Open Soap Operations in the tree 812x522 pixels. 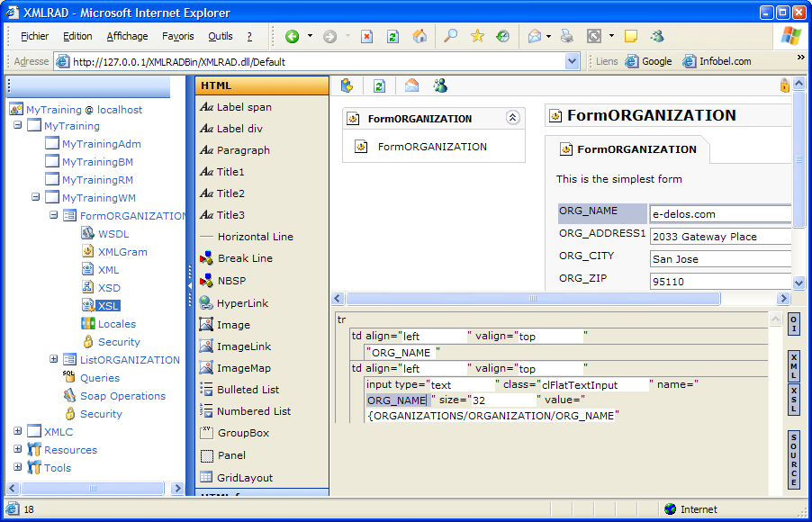click(x=122, y=396)
